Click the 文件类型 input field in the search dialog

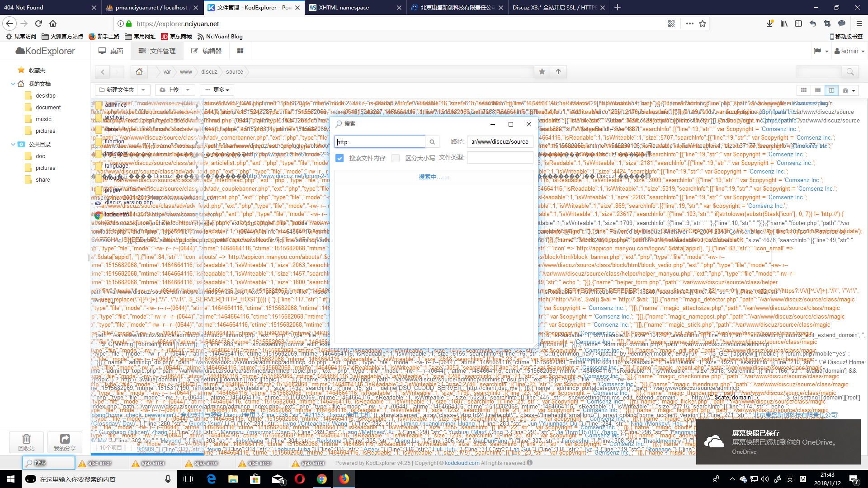(500, 157)
